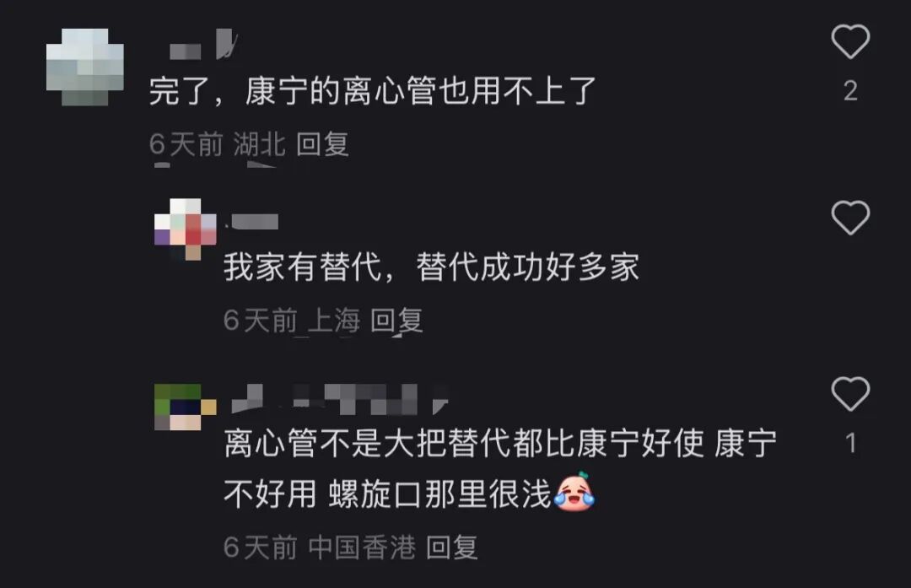
Task: Open the blurred username above 离心管不是大把替代
Action: (340, 399)
